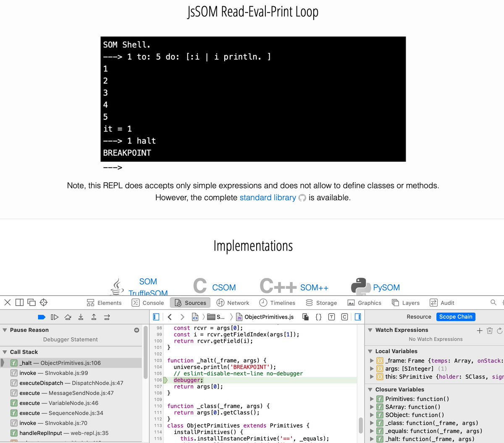504x443 pixels.
Task: Select the handleReplInput — web-repl.js:35 frame
Action: tap(71, 433)
